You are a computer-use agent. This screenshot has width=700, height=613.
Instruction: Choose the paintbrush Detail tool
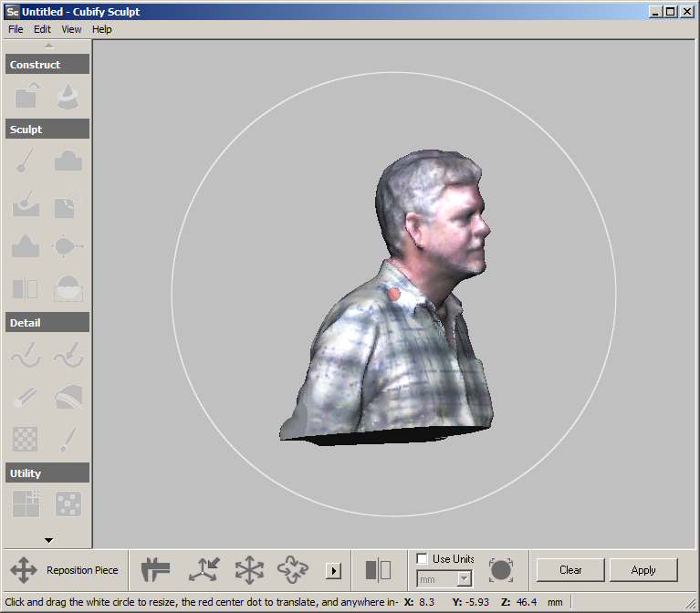[x=68, y=440]
